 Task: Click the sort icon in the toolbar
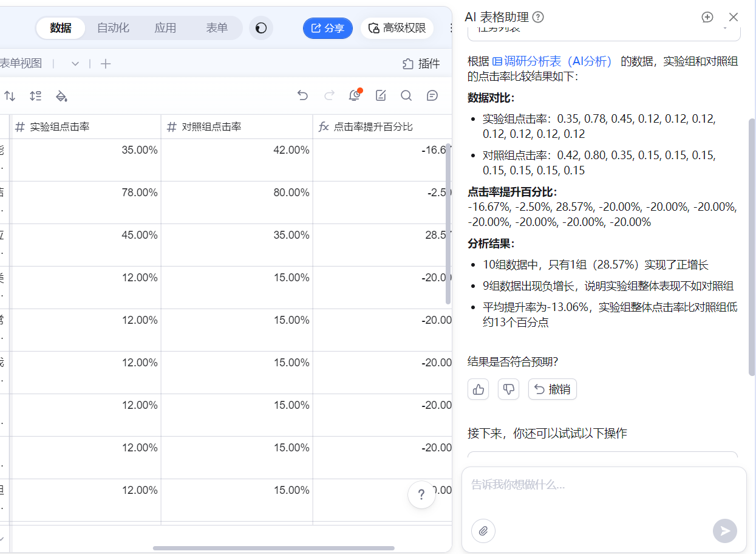[10, 96]
